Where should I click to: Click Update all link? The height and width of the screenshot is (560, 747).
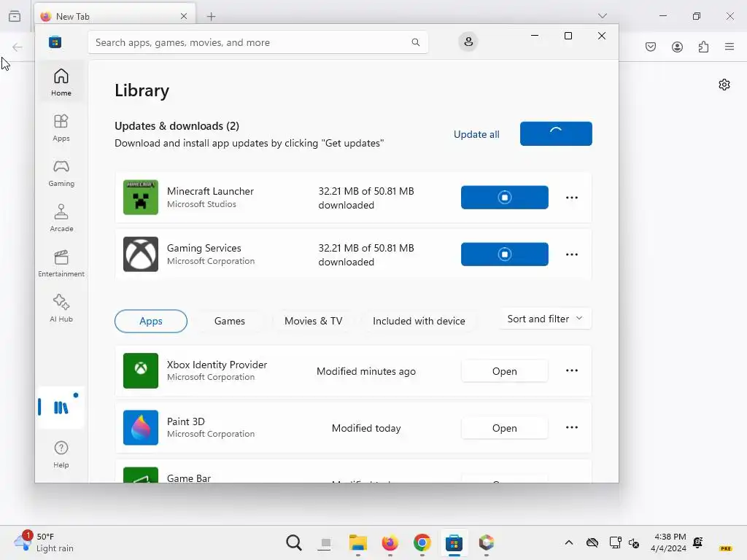[x=476, y=134]
